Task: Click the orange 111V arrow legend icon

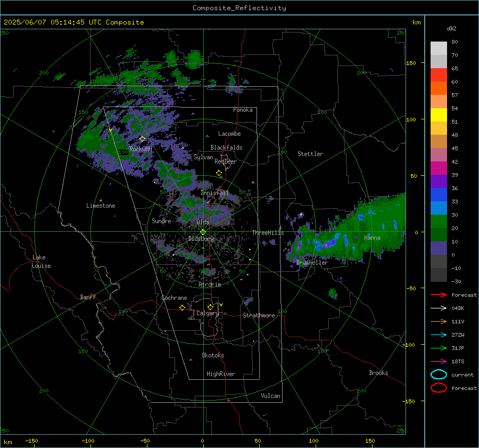Action: [439, 321]
